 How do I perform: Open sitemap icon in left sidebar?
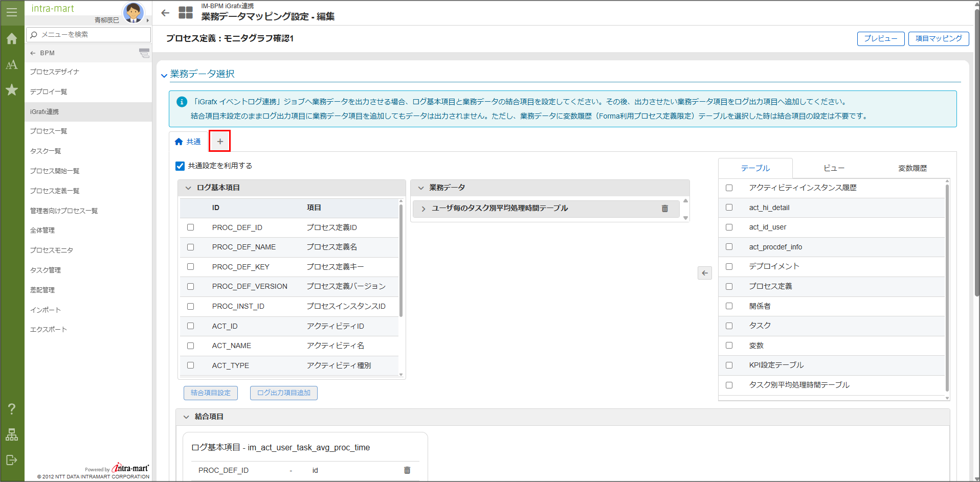tap(12, 434)
